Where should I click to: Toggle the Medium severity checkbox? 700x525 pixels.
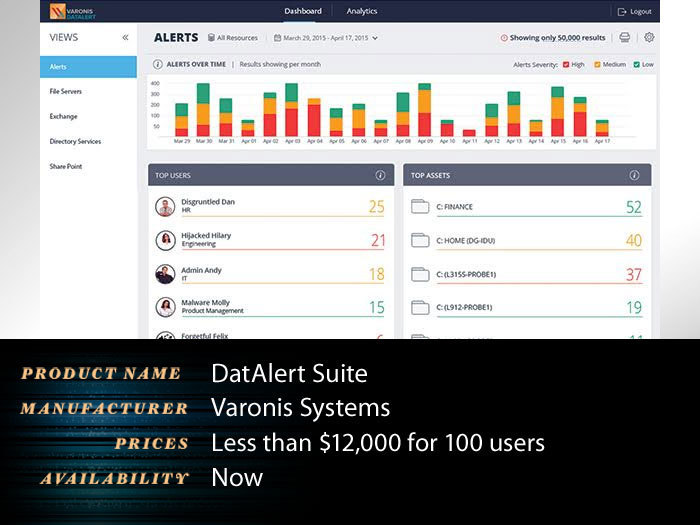tap(597, 65)
